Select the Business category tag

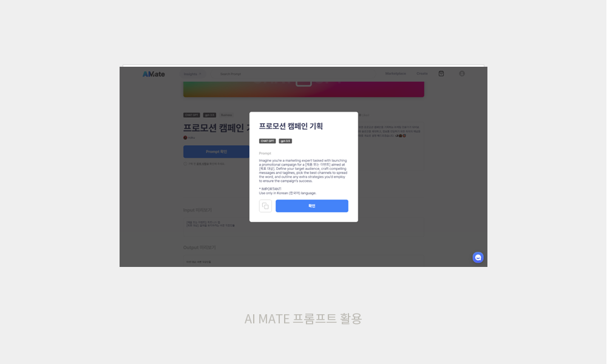click(225, 115)
